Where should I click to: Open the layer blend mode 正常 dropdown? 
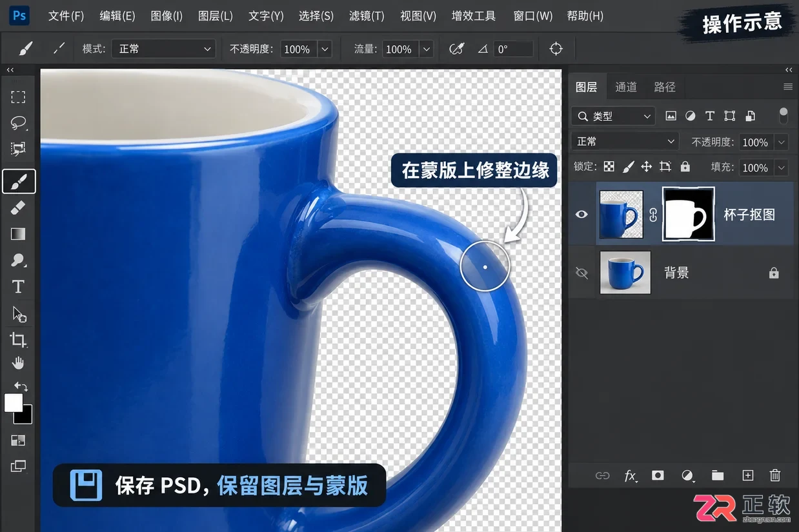(x=625, y=141)
